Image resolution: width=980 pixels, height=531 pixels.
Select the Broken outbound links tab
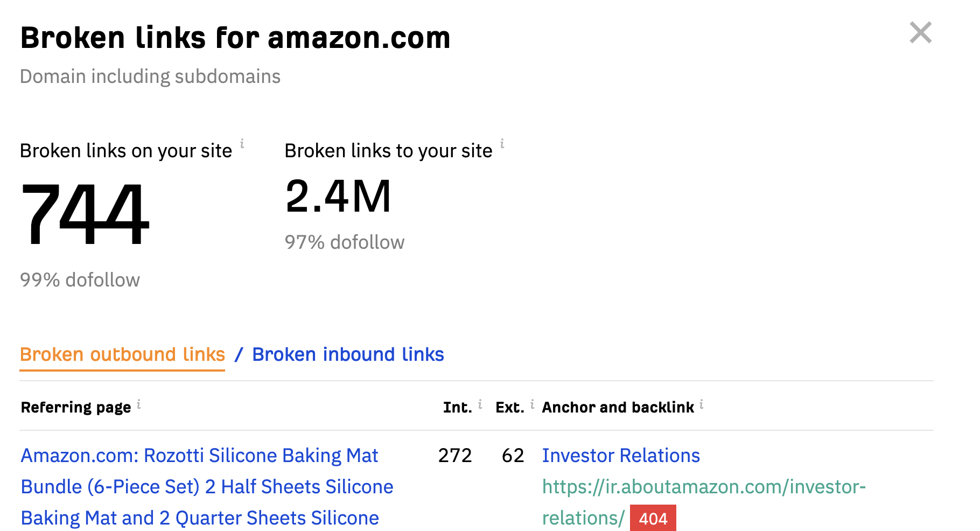(x=122, y=354)
